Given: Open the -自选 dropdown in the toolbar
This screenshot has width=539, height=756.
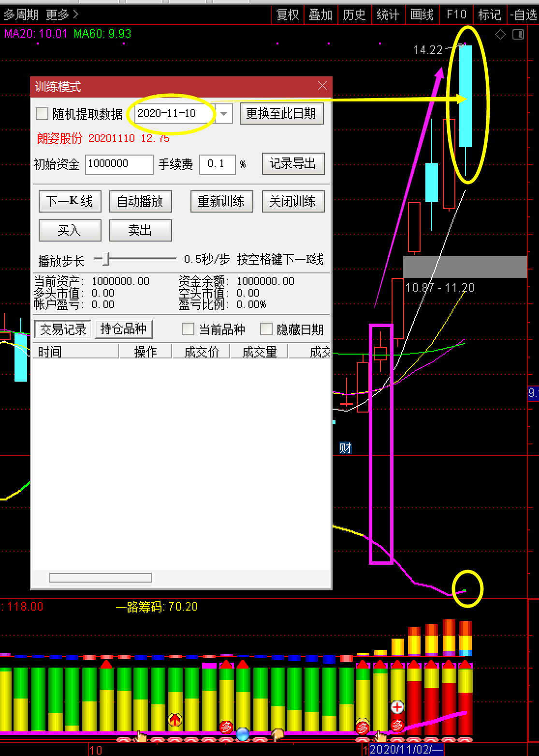Looking at the screenshot, I should pos(521,14).
